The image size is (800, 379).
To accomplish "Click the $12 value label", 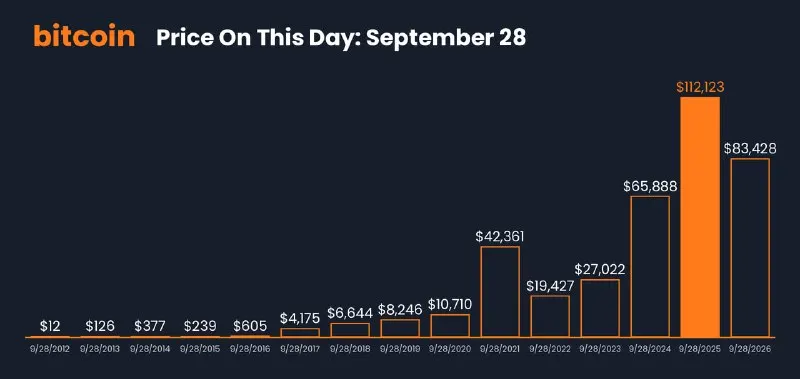I will coord(50,326).
